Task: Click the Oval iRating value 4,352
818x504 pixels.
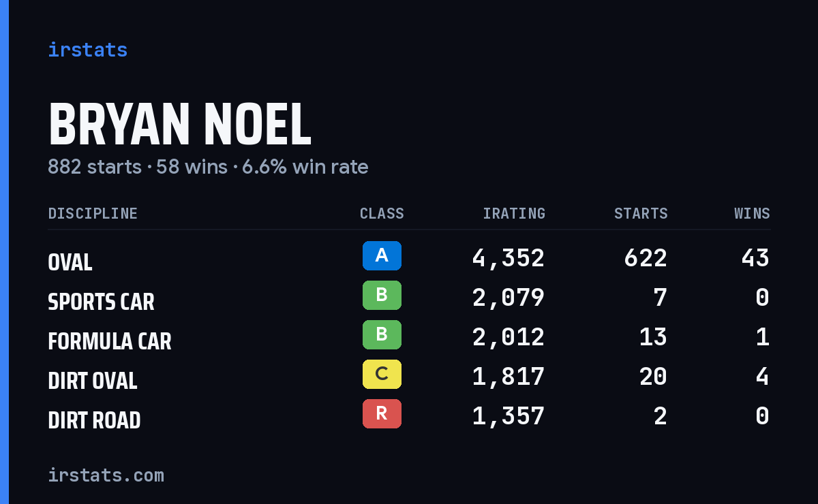Action: click(509, 258)
